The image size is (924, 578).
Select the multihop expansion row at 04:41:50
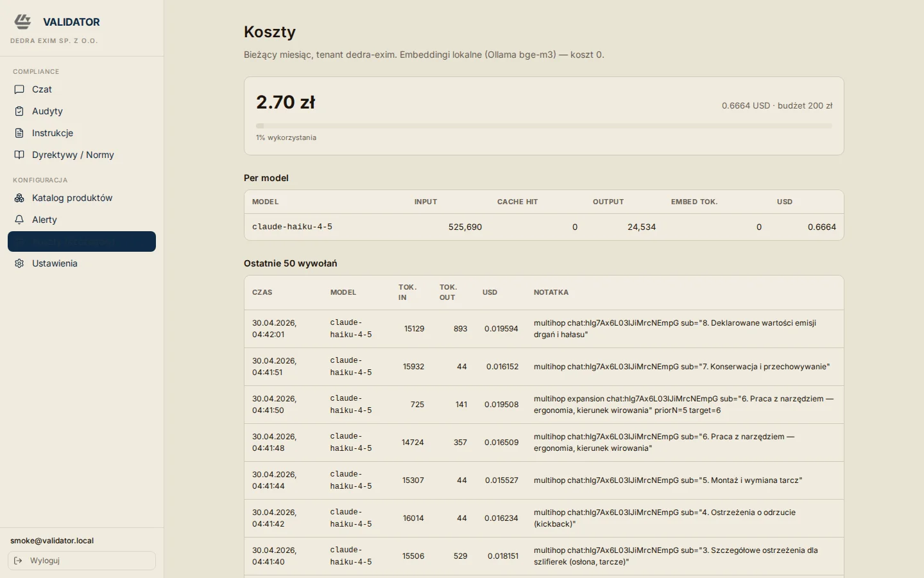pos(543,405)
